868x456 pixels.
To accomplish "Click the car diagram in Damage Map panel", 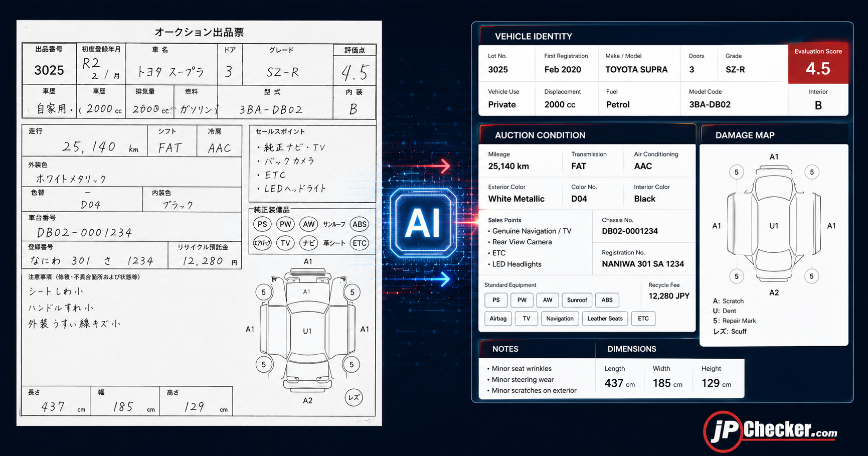I will tap(774, 225).
